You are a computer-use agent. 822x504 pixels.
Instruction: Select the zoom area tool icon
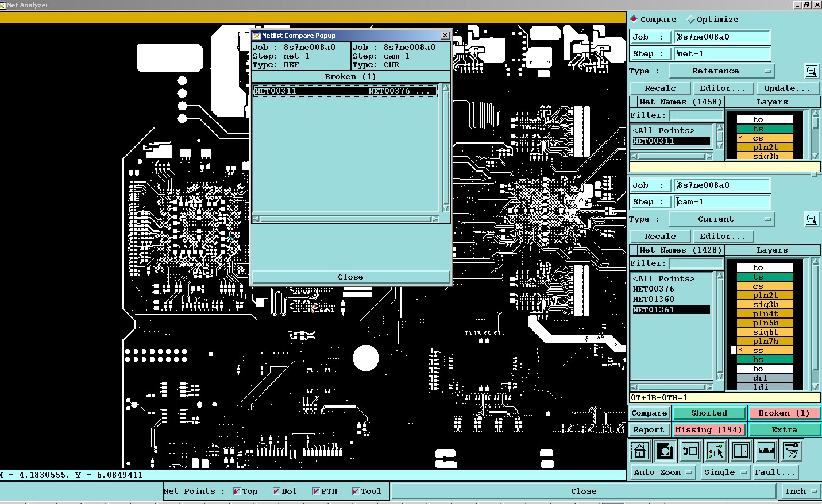click(665, 451)
